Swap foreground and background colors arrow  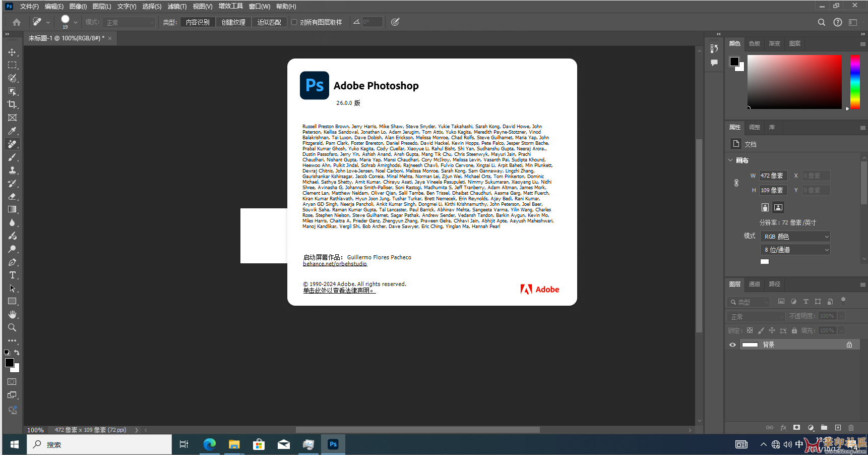(17, 353)
